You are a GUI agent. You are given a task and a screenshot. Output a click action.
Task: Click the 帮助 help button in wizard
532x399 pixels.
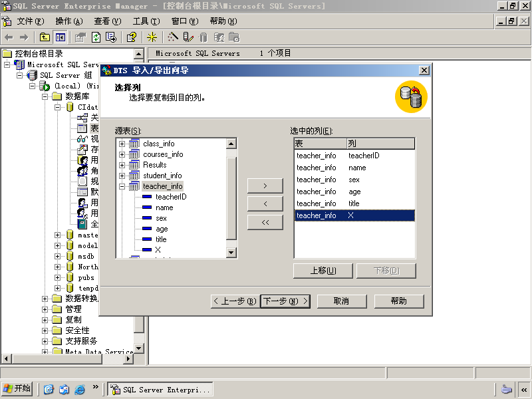399,301
